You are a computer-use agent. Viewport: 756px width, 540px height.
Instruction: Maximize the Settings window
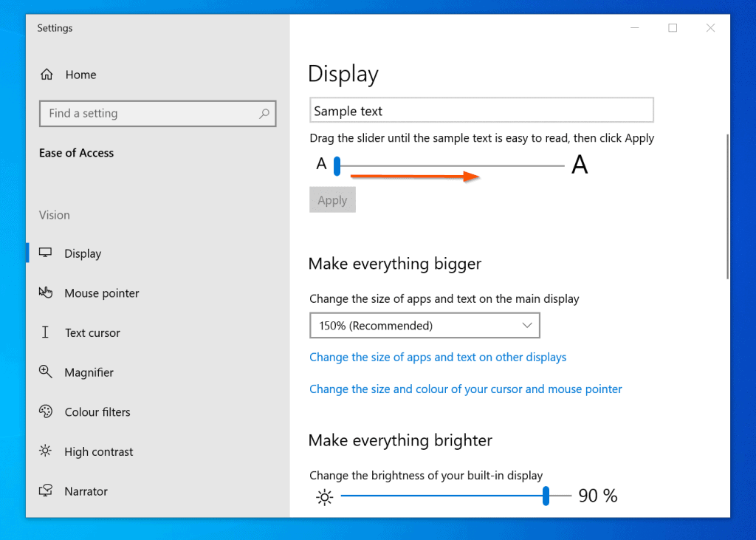673,28
